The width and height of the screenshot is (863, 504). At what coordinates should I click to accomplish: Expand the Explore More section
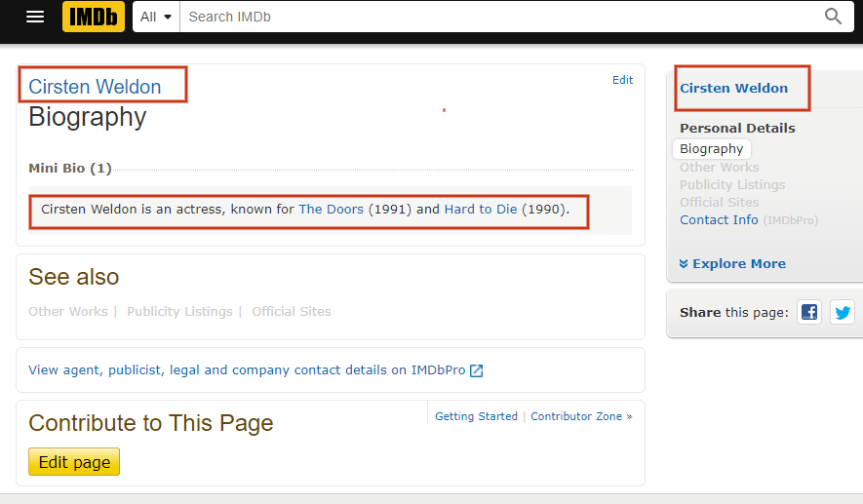[x=732, y=263]
